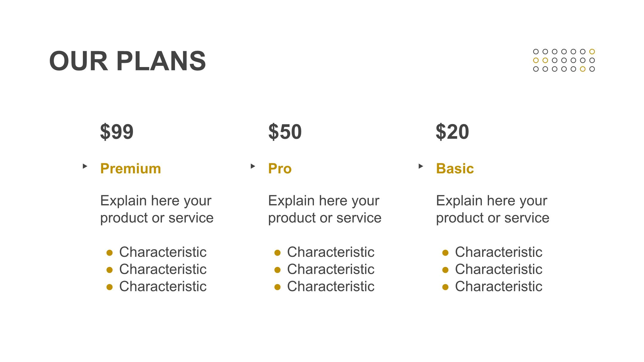Click the Basic plan heading

click(455, 169)
